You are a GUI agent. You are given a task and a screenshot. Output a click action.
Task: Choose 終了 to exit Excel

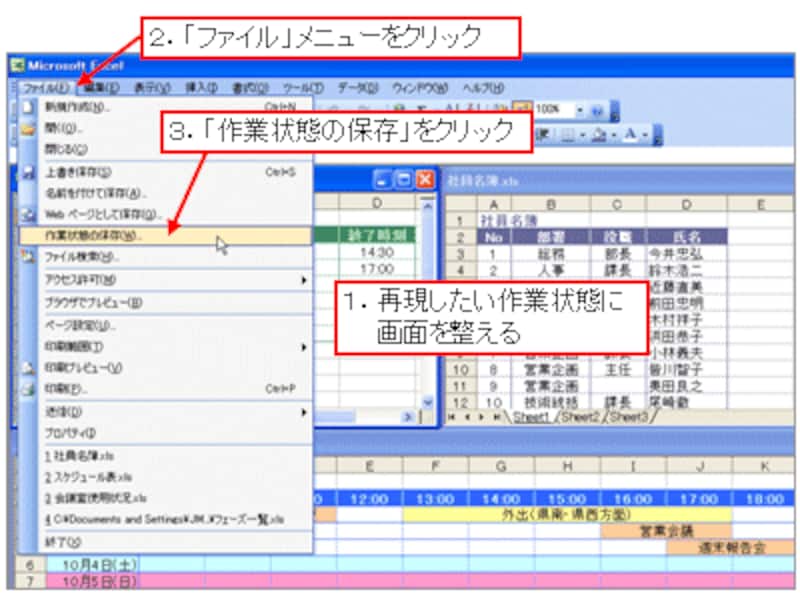coord(166,542)
